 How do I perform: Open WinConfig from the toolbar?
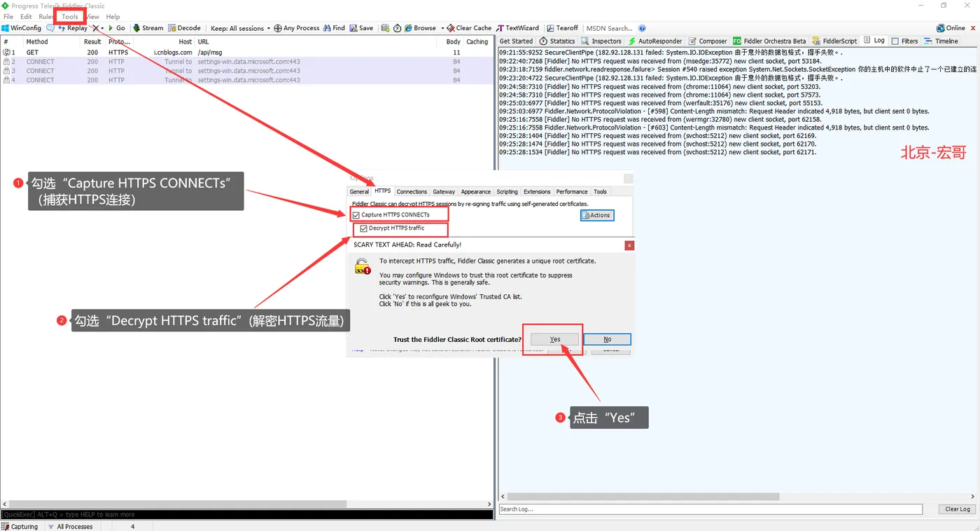pos(22,28)
